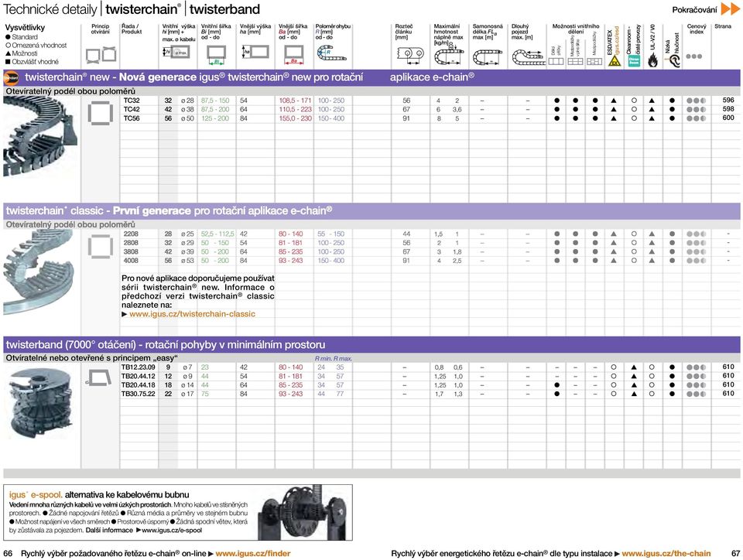Click the square opening icon in twisterchain classic section
Image resolution: width=743 pixels, height=560 pixels.
pyautogui.click(x=101, y=247)
